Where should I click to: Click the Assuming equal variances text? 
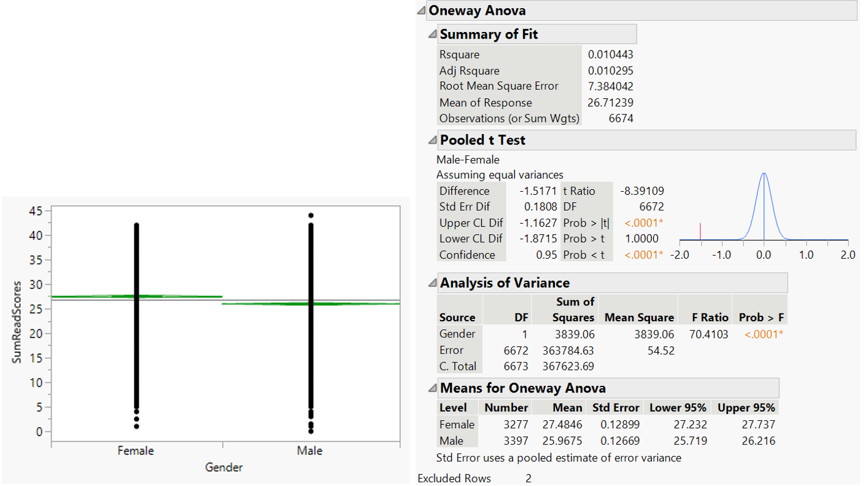pos(500,175)
